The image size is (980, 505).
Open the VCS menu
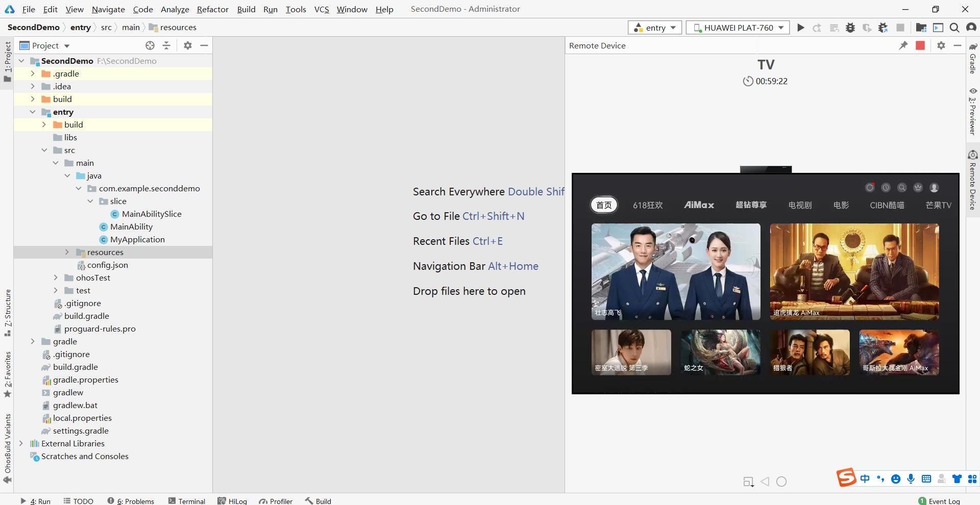[x=322, y=9]
